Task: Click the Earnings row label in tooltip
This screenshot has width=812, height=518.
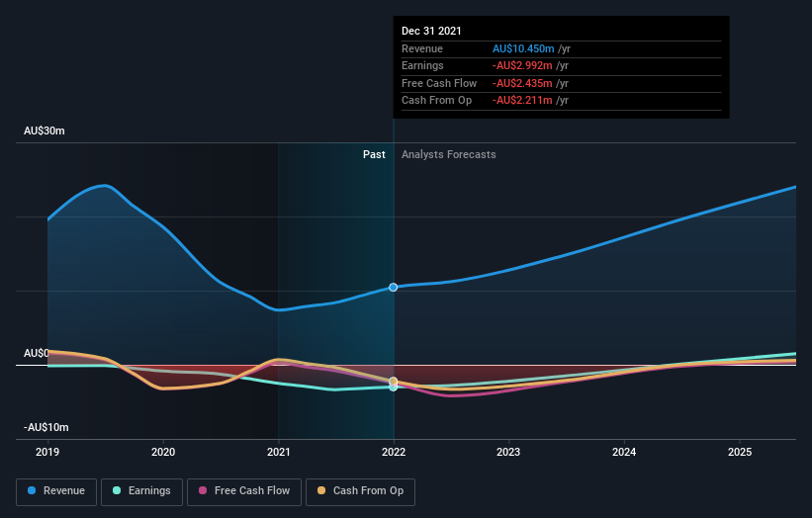Action: point(422,65)
